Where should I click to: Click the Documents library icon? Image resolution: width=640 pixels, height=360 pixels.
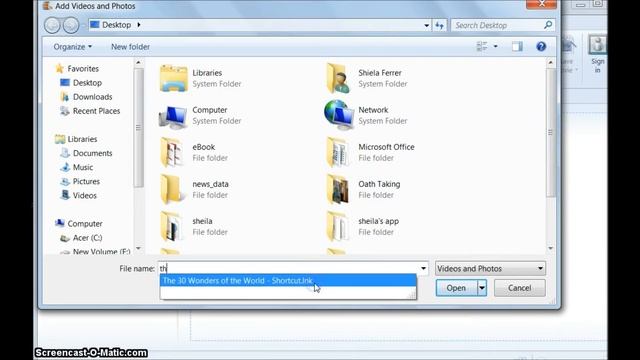[x=65, y=153]
